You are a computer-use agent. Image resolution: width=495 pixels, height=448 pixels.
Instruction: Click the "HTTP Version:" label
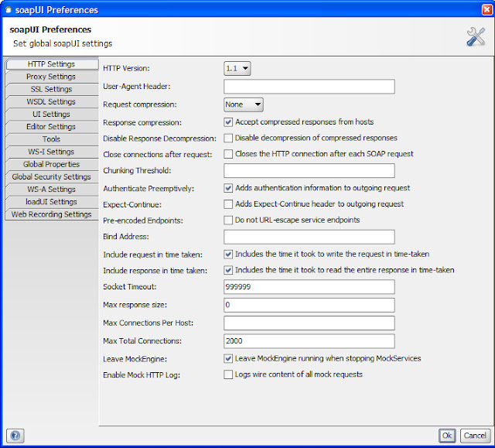click(x=126, y=68)
